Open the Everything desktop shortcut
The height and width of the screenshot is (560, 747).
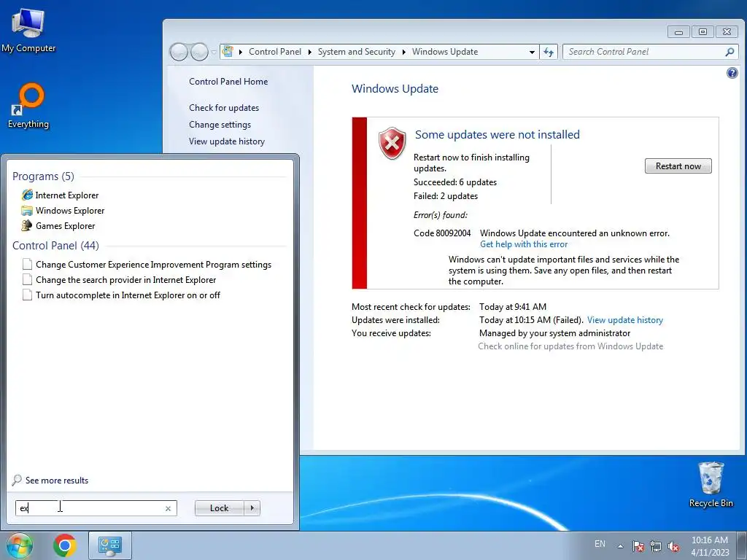28,106
